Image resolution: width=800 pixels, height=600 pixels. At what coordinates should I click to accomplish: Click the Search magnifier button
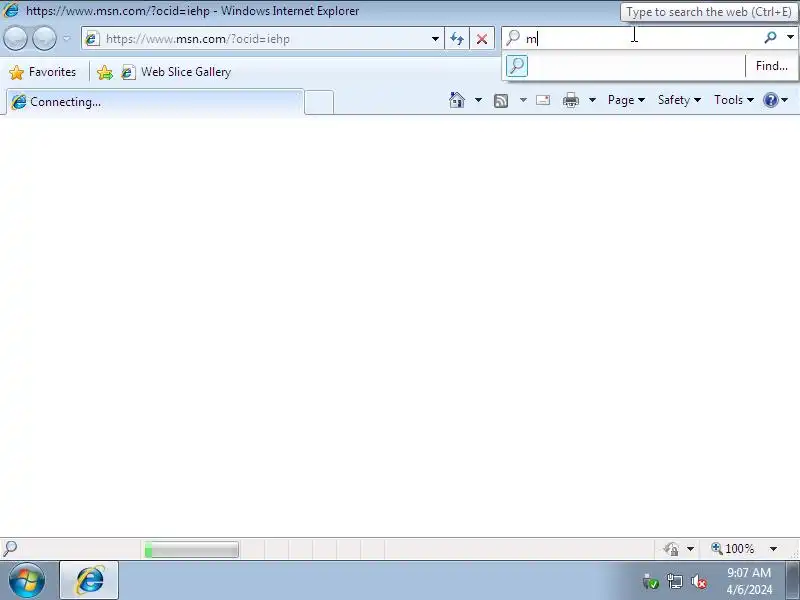(770, 37)
